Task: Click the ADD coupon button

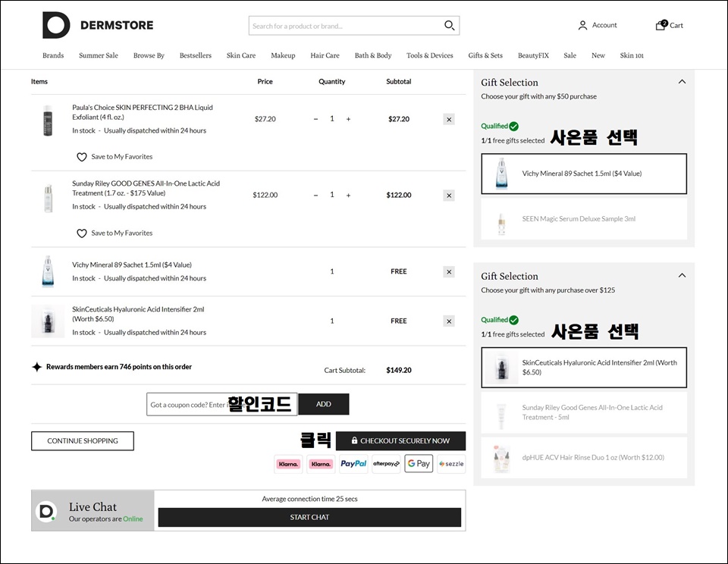Action: click(x=324, y=404)
